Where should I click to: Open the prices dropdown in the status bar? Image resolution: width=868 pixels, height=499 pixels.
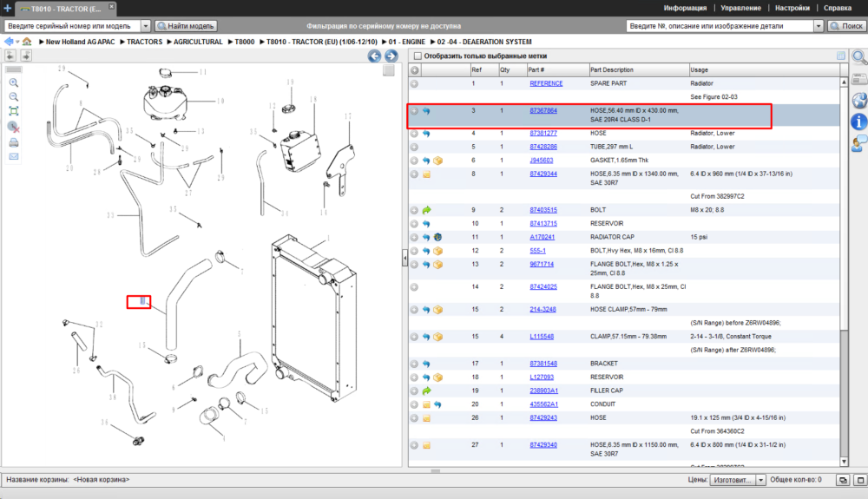pos(761,480)
